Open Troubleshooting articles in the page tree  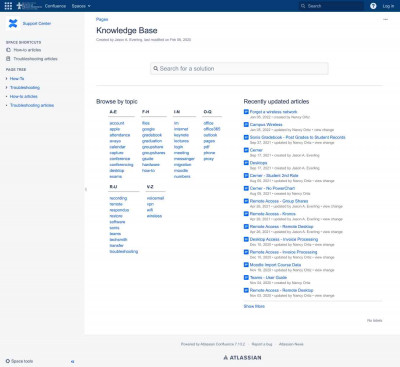tap(32, 105)
